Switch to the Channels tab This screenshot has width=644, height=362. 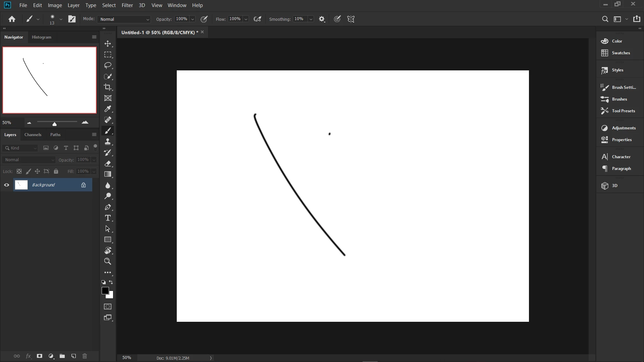[x=33, y=135]
